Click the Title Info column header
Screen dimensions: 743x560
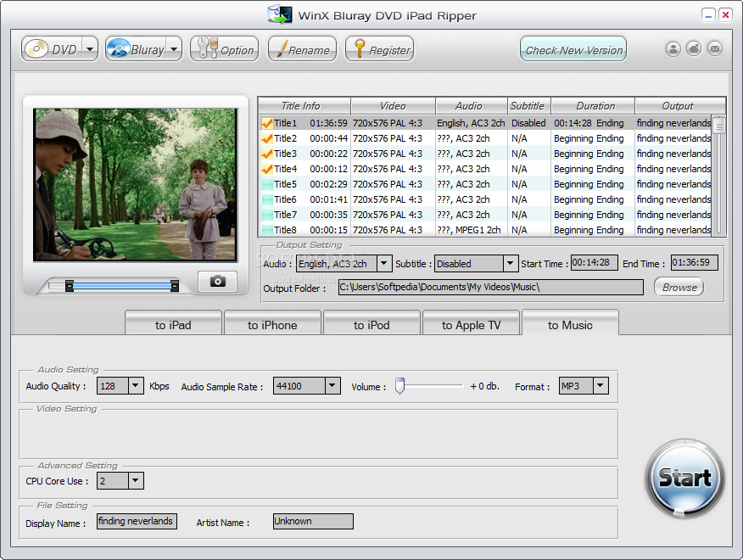pyautogui.click(x=304, y=106)
